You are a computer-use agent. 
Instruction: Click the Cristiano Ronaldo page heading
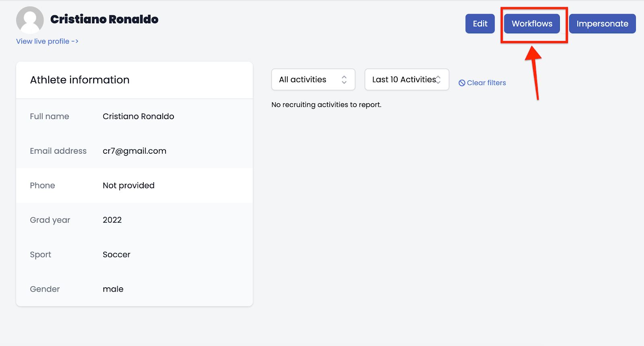click(104, 19)
